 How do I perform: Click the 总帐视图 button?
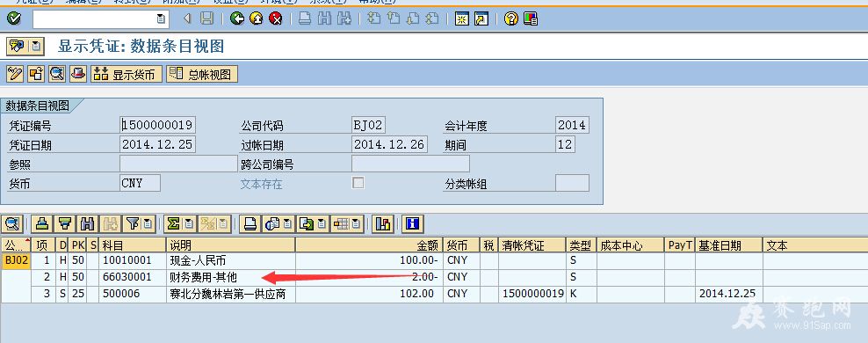202,74
